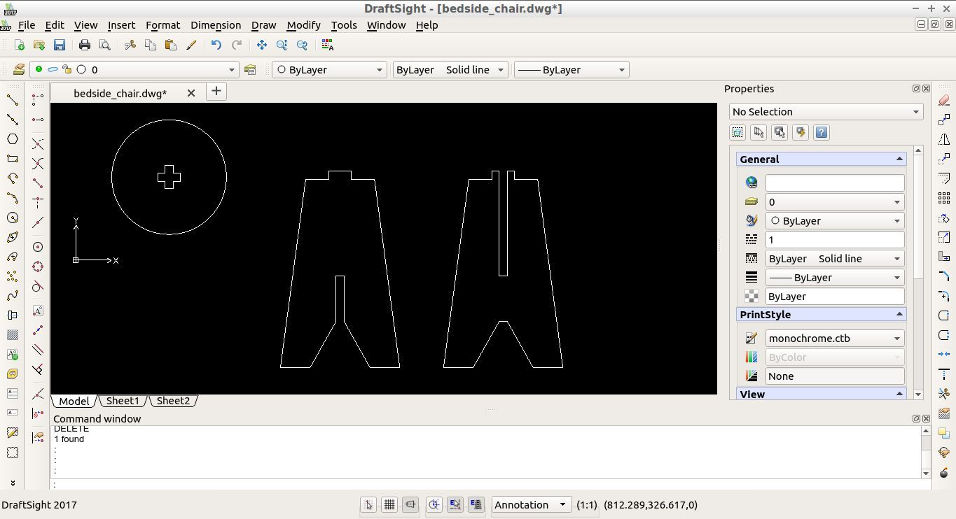Open the Dimension menu
This screenshot has height=519, width=956.
pyautogui.click(x=216, y=25)
